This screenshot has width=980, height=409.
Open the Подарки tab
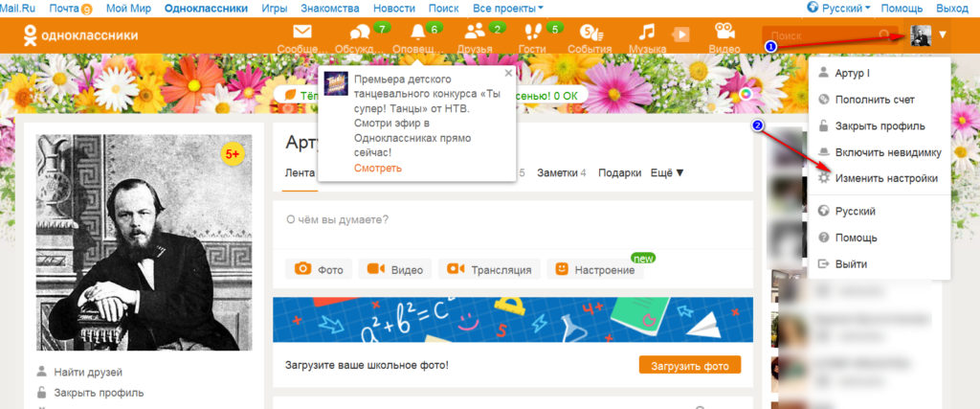point(619,172)
